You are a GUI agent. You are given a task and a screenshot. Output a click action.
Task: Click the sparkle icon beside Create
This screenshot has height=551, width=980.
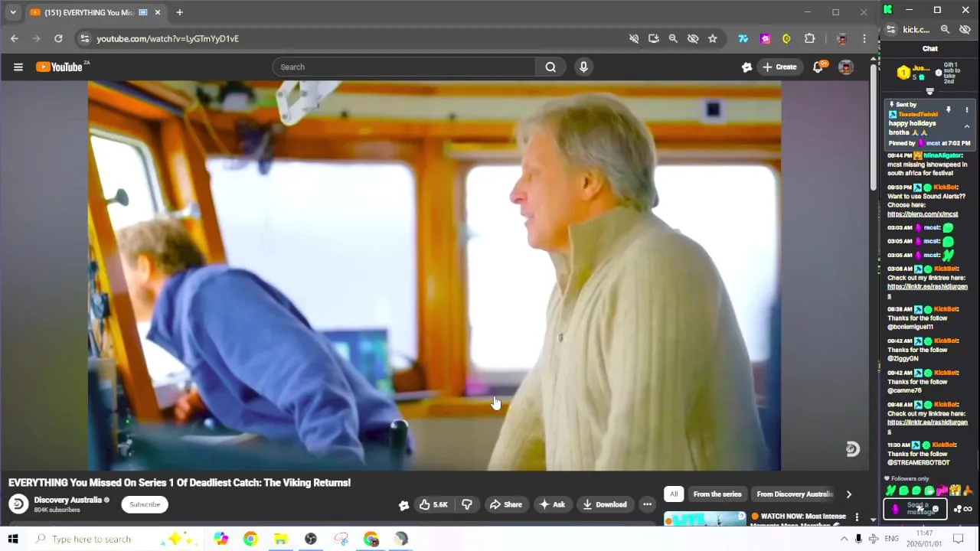(746, 67)
